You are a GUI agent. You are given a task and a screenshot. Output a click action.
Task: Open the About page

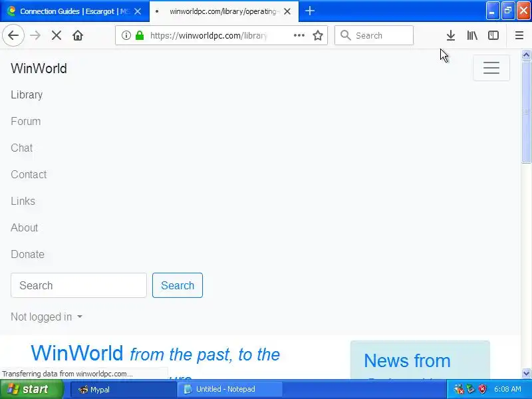[x=24, y=227]
